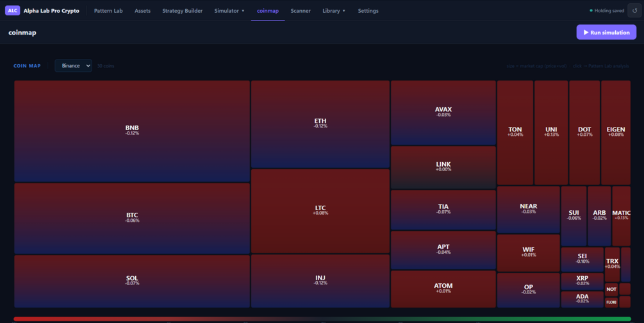Click the SOL tile
The height and width of the screenshot is (323, 644).
132,281
